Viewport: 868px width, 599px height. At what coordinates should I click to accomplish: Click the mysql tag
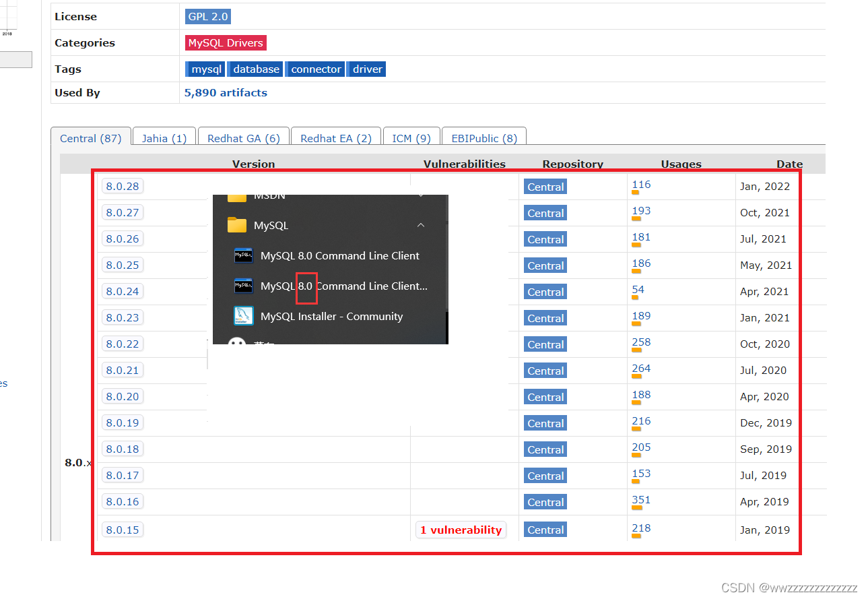coord(205,69)
